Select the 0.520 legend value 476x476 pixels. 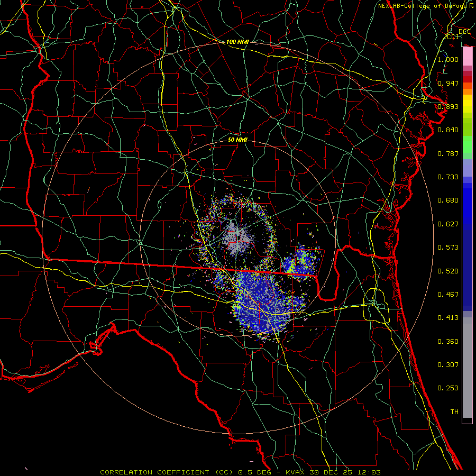[x=448, y=271]
